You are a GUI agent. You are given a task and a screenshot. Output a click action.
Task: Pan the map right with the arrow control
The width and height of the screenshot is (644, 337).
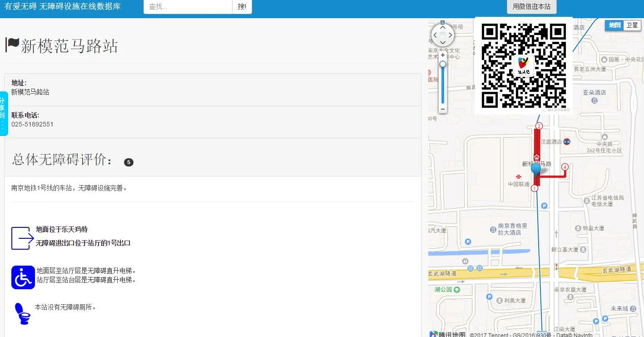pyautogui.click(x=451, y=35)
